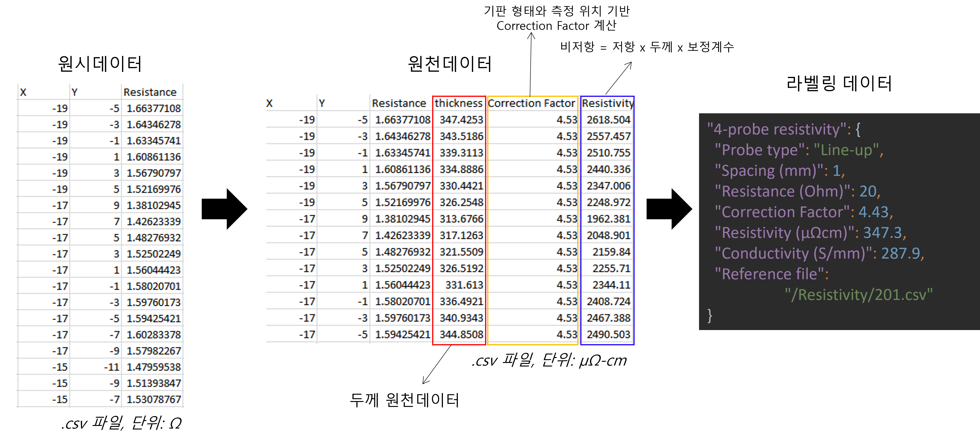Click raw data cell 1.60283378
The image size is (980, 441).
click(154, 335)
